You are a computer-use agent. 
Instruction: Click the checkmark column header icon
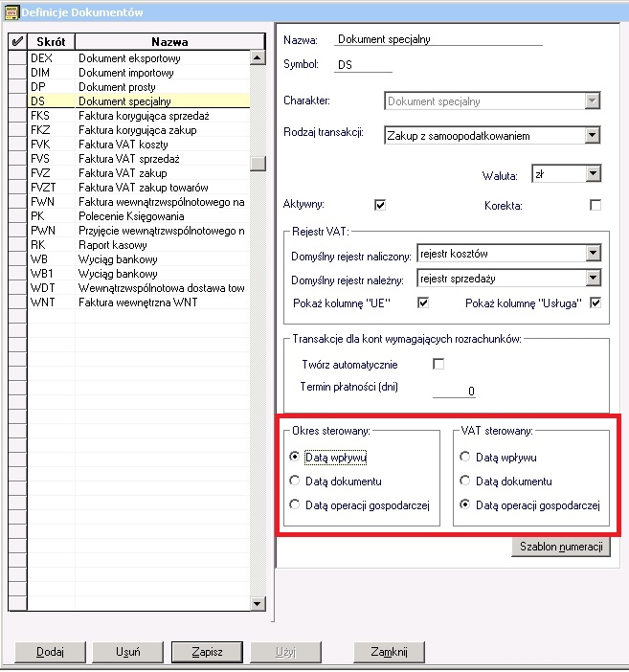tap(17, 41)
